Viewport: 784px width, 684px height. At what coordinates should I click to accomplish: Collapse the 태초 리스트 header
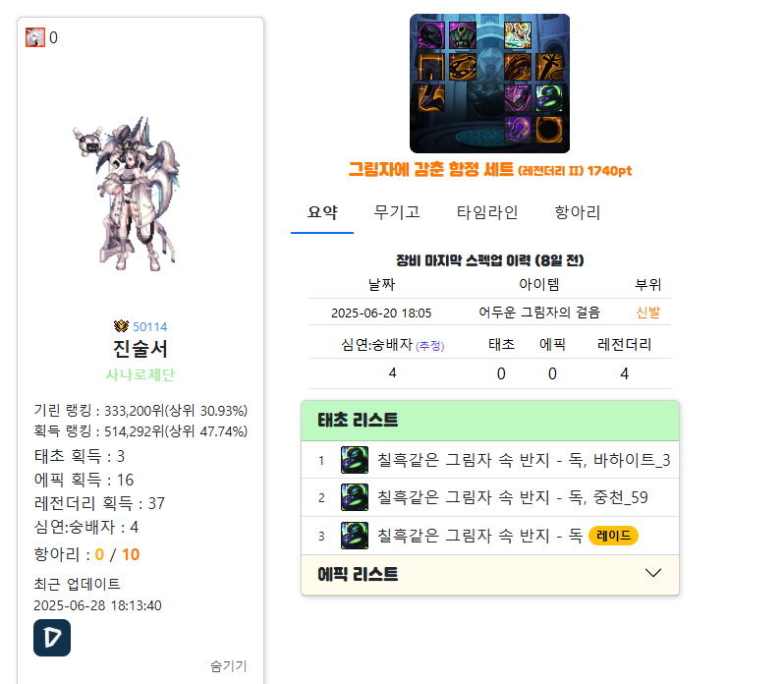coord(490,421)
